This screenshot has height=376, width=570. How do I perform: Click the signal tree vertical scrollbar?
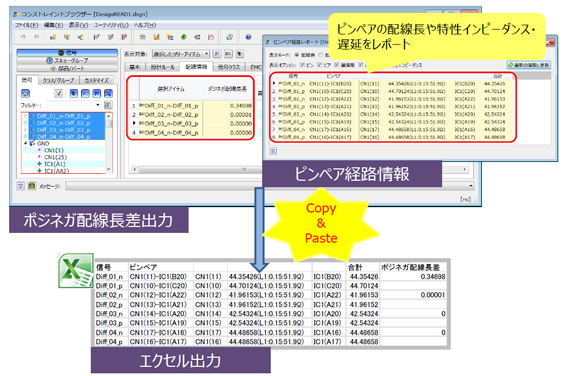pyautogui.click(x=108, y=142)
